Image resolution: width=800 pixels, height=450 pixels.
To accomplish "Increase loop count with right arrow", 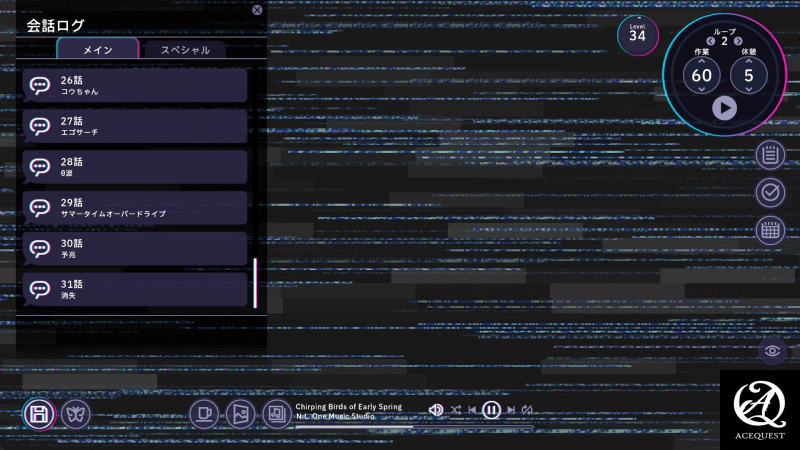I will [x=737, y=41].
